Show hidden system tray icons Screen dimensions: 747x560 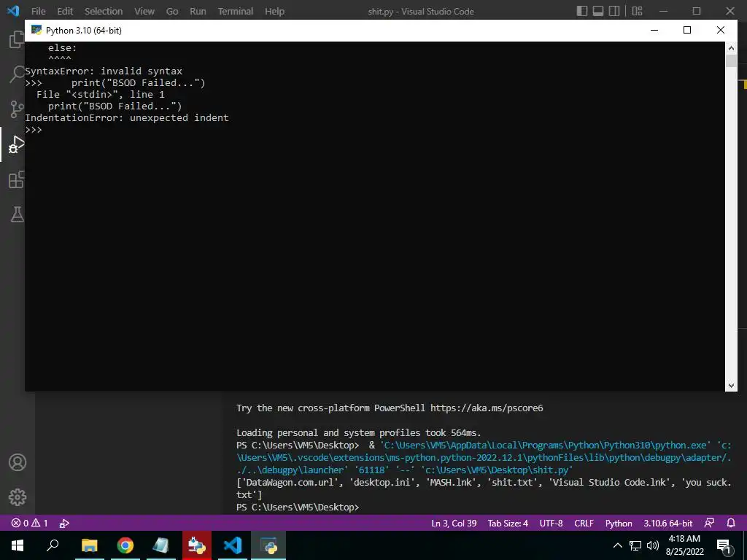(617, 545)
